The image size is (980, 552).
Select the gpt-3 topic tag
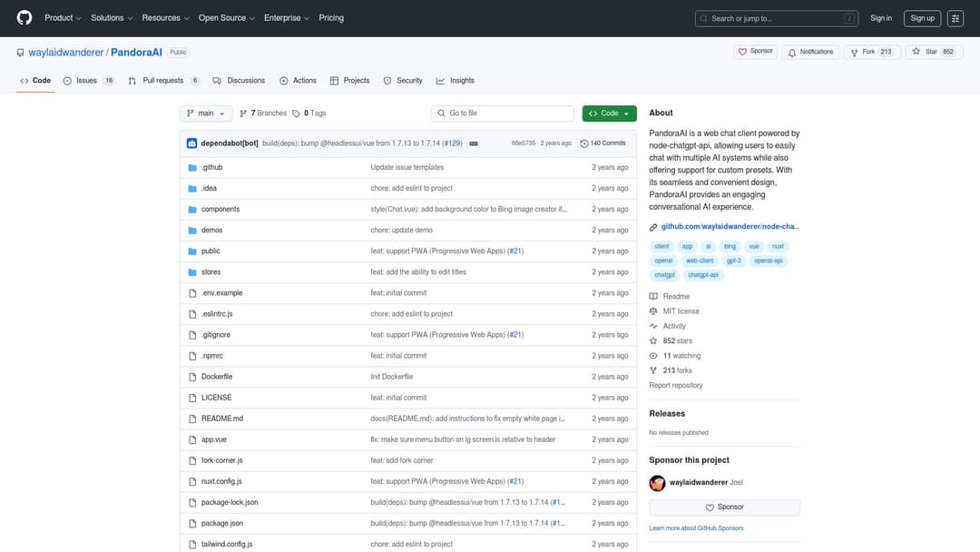[x=734, y=261]
